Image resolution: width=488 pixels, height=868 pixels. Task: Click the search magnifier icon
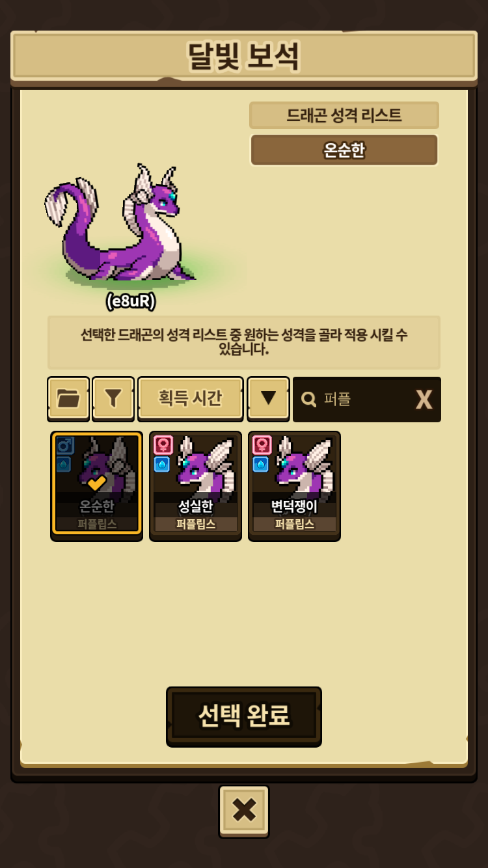point(309,399)
